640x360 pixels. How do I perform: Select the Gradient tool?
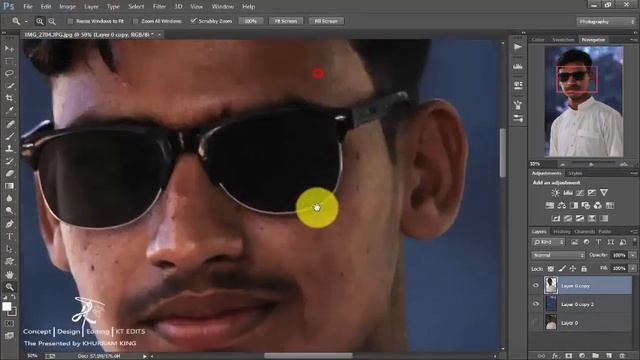tap(9, 186)
